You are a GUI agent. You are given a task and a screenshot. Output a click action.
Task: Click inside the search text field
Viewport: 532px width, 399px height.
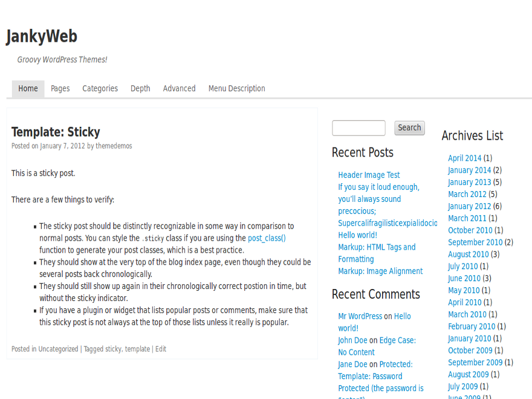coord(358,128)
